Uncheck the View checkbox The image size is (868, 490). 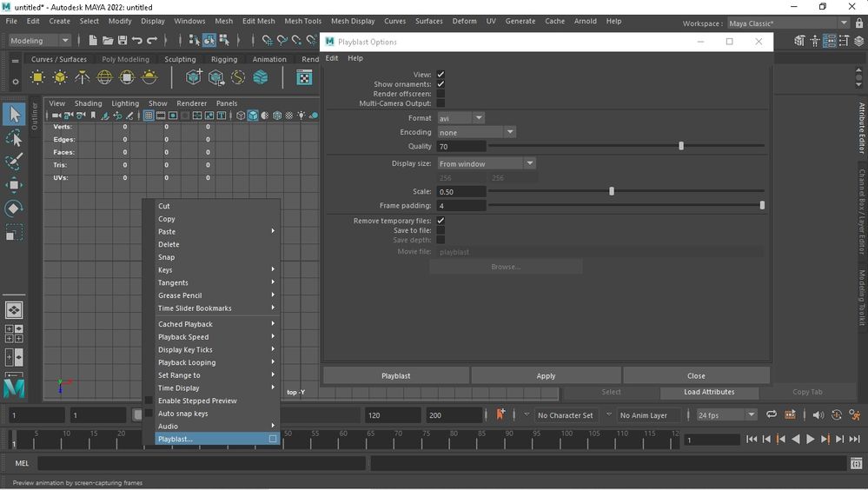[x=441, y=74]
